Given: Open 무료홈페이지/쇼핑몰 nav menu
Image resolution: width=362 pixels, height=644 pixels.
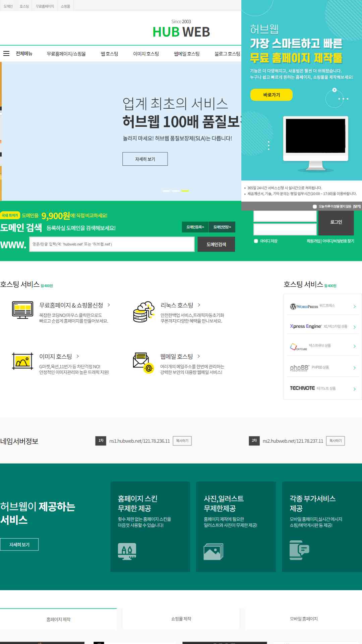Looking at the screenshot, I should (66, 54).
